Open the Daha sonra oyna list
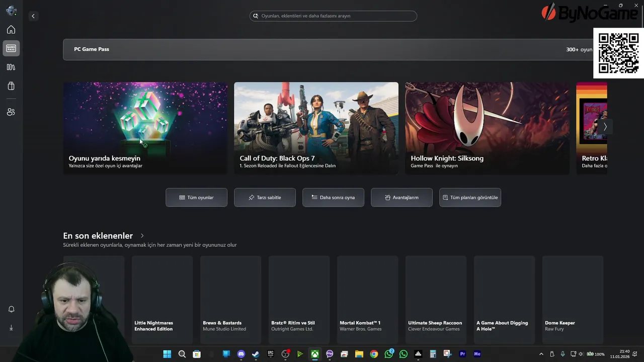The image size is (644, 362). tap(333, 198)
